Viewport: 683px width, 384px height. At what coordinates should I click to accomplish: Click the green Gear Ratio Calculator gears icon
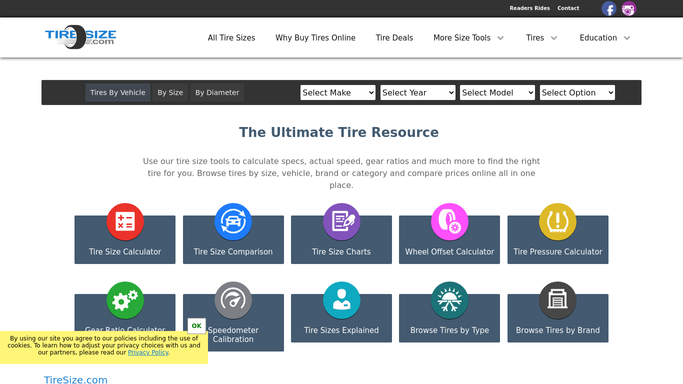click(x=125, y=300)
